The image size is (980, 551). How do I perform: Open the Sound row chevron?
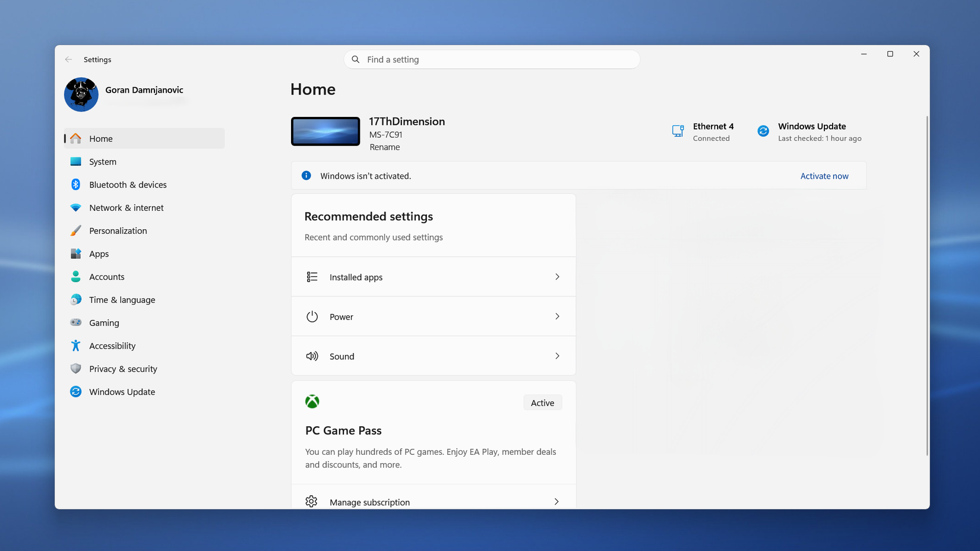coord(557,356)
